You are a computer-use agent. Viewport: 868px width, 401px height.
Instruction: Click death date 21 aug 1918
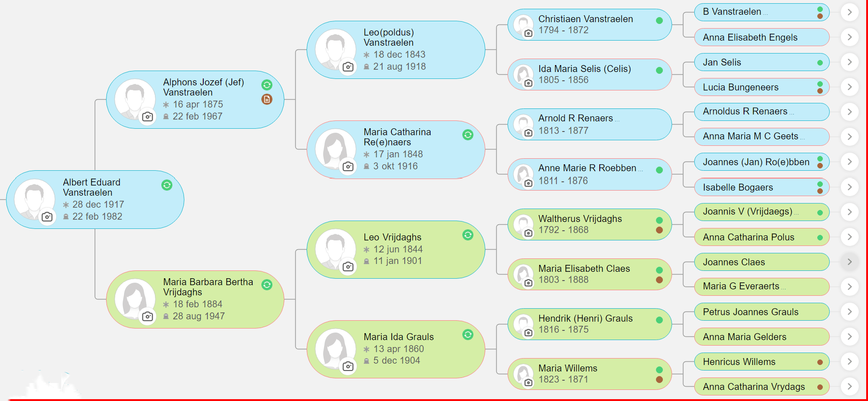click(x=400, y=66)
